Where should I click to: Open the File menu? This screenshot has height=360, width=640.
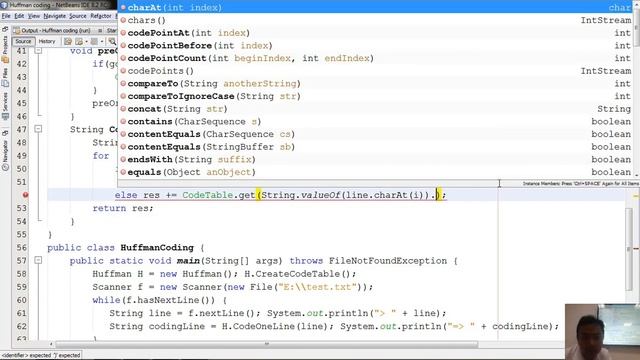click(6, 16)
